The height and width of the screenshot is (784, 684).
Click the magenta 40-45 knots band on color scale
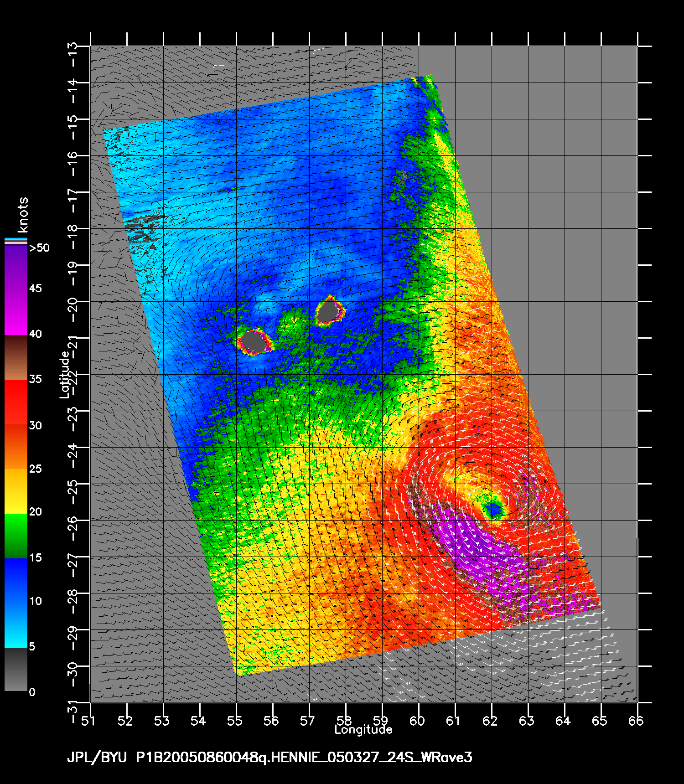[16, 313]
